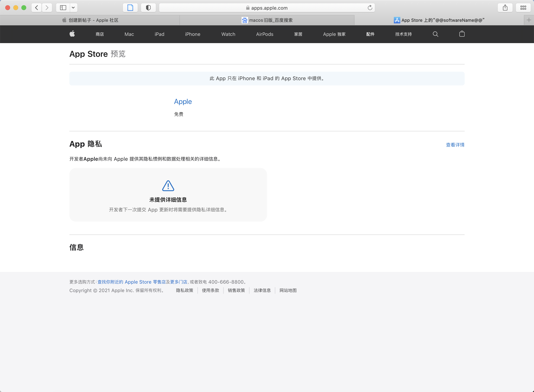This screenshot has height=392, width=534.
Task: Open the iPhone menu item
Action: (192, 34)
